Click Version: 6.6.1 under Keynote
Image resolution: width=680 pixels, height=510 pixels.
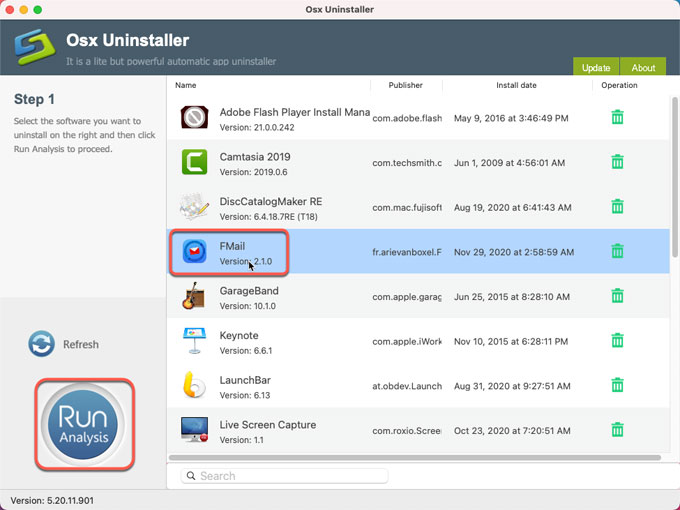pos(246,351)
